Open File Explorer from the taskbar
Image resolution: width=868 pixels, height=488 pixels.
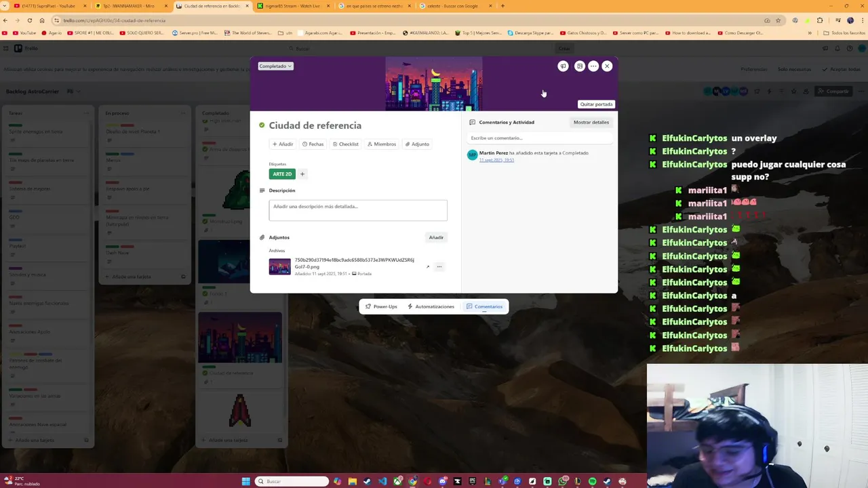point(352,481)
